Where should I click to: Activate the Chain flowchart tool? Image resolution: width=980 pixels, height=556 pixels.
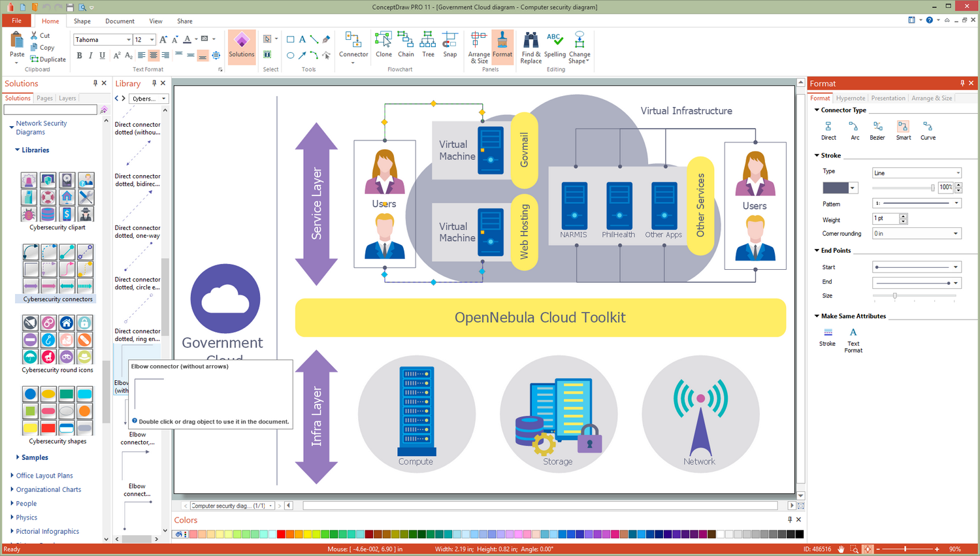click(x=406, y=44)
